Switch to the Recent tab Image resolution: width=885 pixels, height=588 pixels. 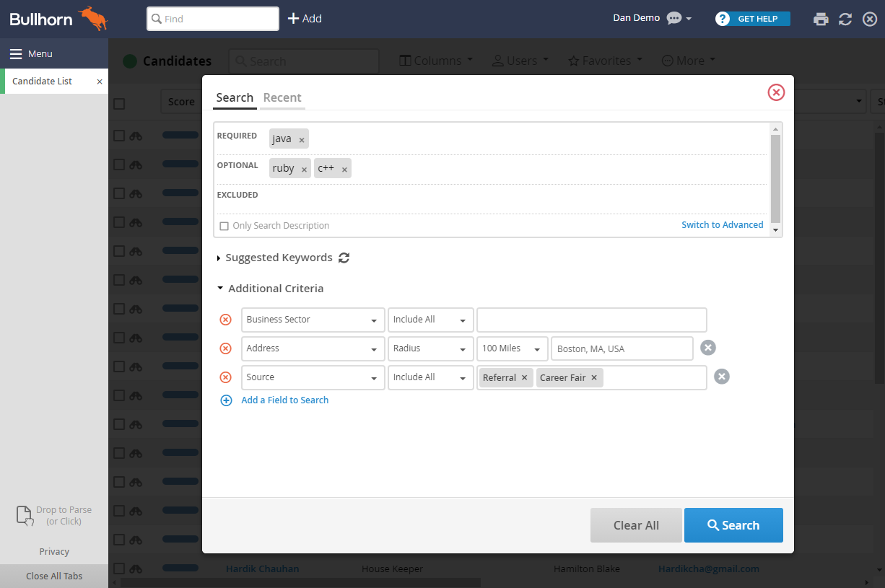282,97
